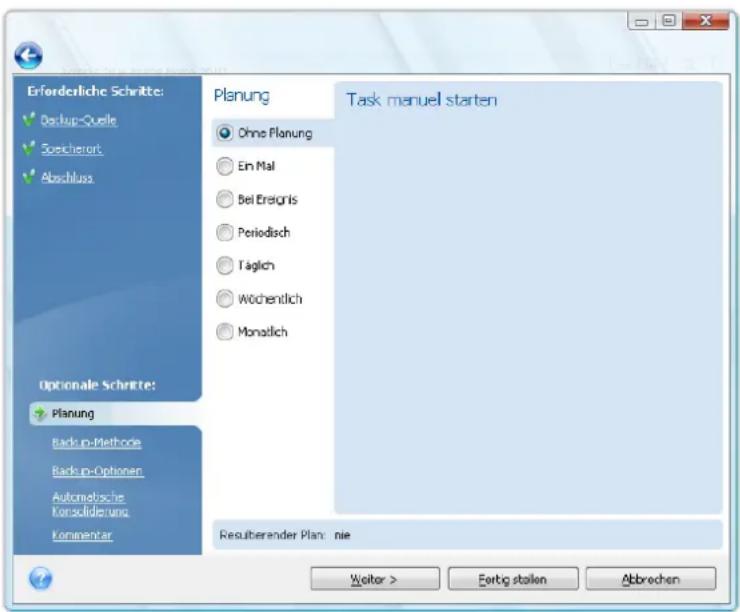Click the Planung heading above the options
The image size is (740, 612).
point(242,96)
